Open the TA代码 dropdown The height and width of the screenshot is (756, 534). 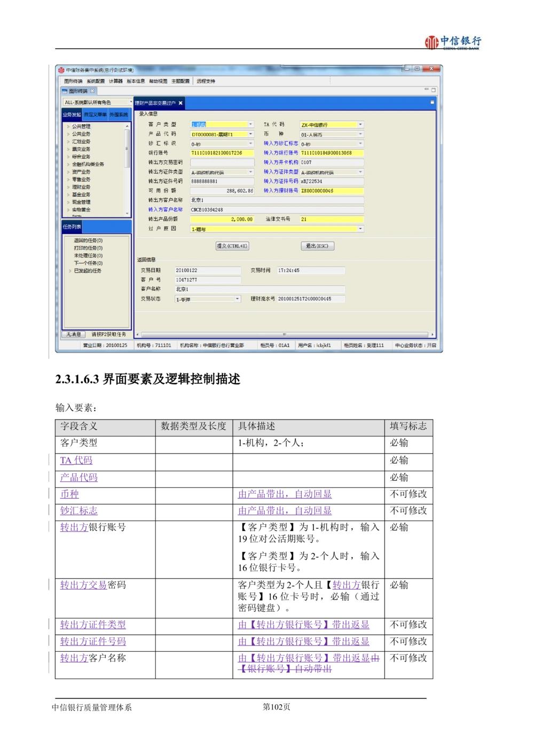point(360,124)
